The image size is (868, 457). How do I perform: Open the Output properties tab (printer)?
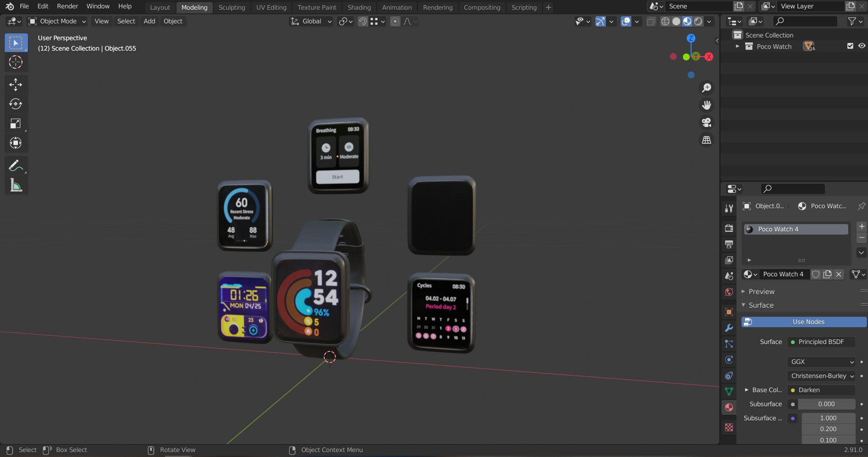click(729, 244)
